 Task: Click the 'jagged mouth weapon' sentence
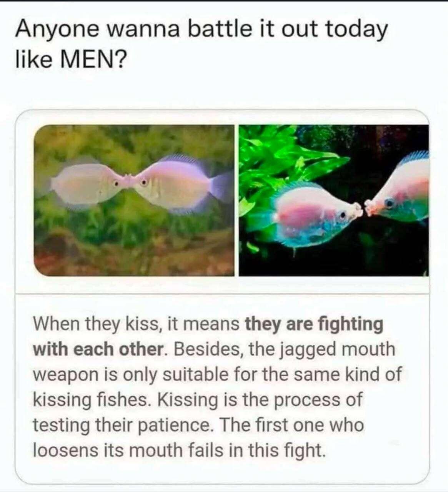pyautogui.click(x=217, y=362)
